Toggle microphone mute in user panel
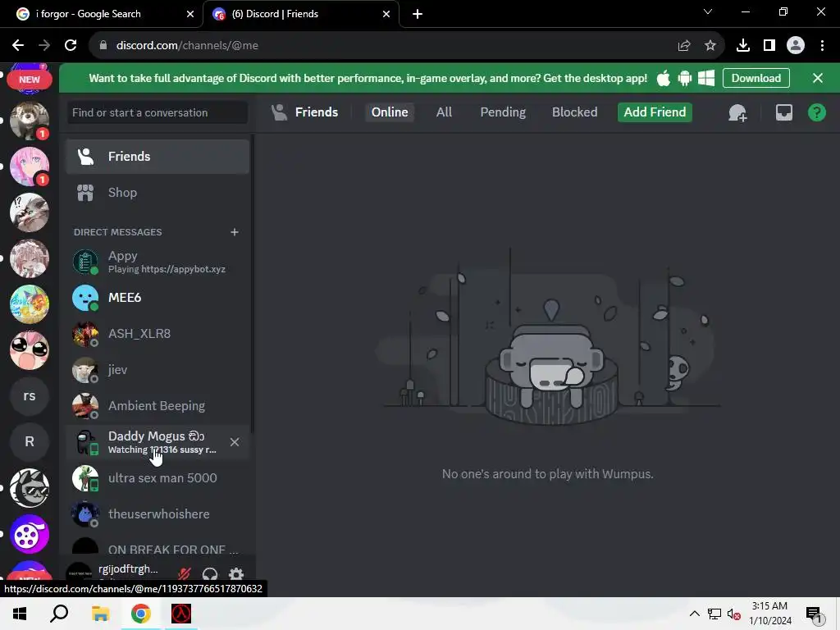This screenshot has width=840, height=630. coord(185,574)
